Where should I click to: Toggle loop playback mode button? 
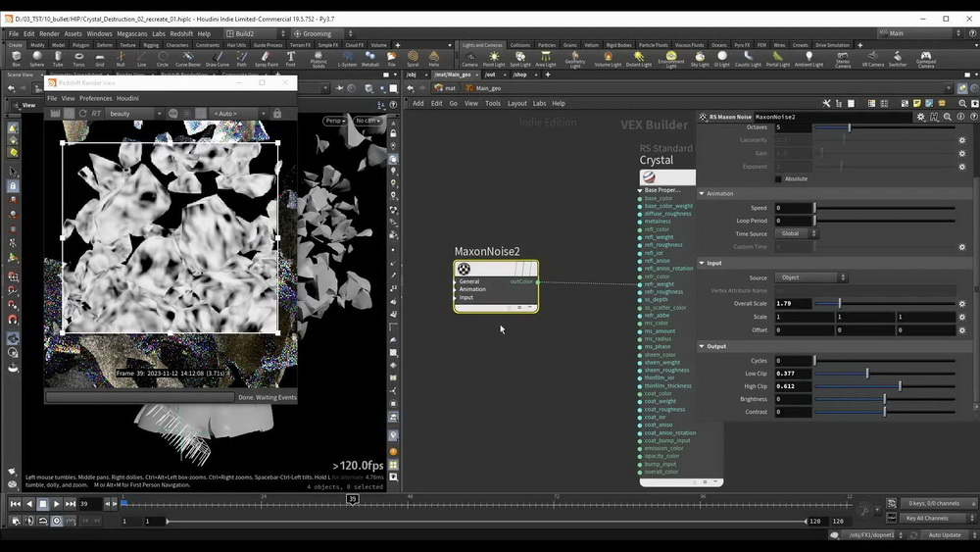(42, 520)
